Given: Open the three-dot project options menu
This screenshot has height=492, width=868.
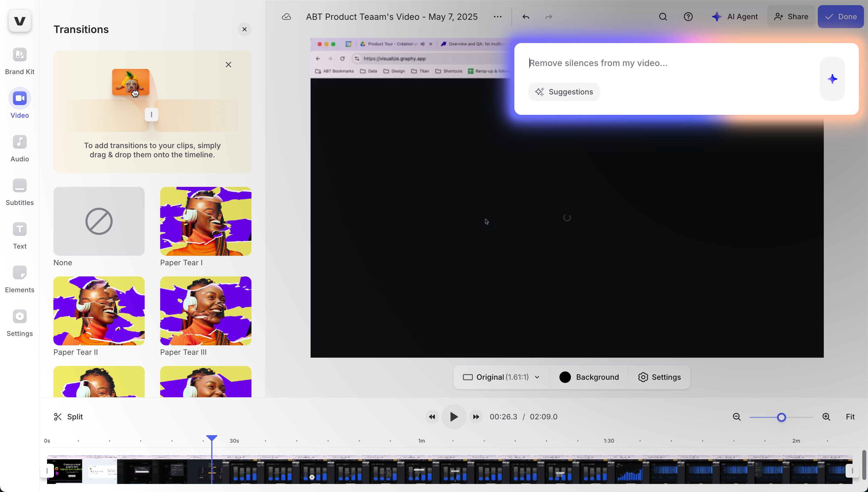Looking at the screenshot, I should click(x=497, y=17).
